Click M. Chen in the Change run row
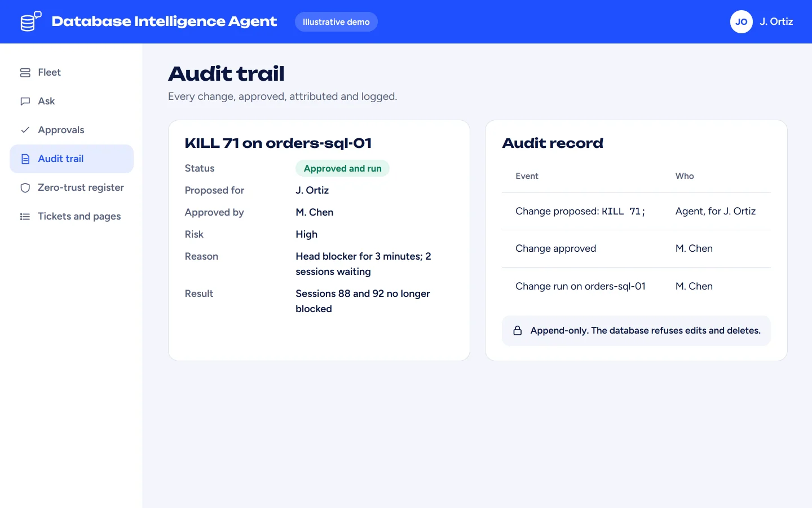The height and width of the screenshot is (508, 812). (694, 286)
